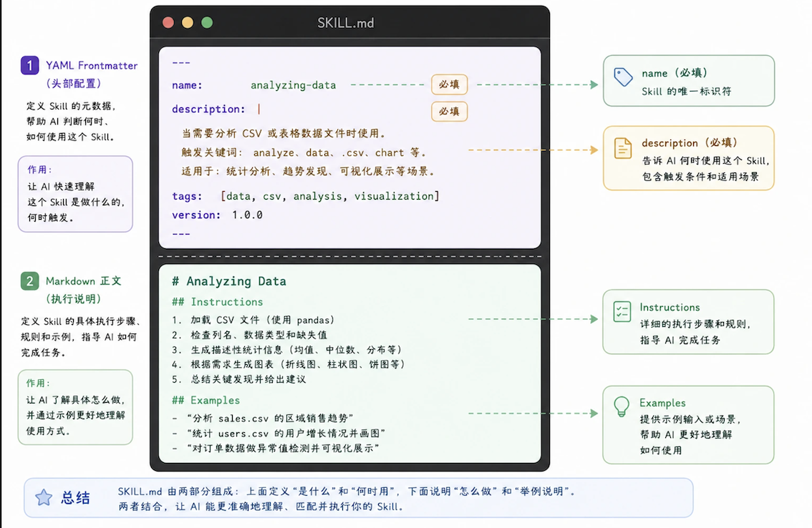Screen dimensions: 812x528
Task: Click the 'Examples' card title on right
Action: 662,403
